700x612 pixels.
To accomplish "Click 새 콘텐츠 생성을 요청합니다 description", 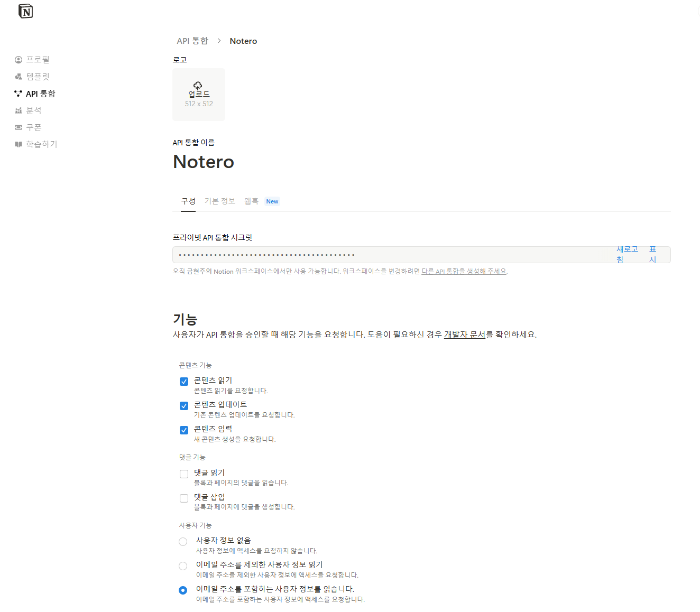I will tap(235, 439).
